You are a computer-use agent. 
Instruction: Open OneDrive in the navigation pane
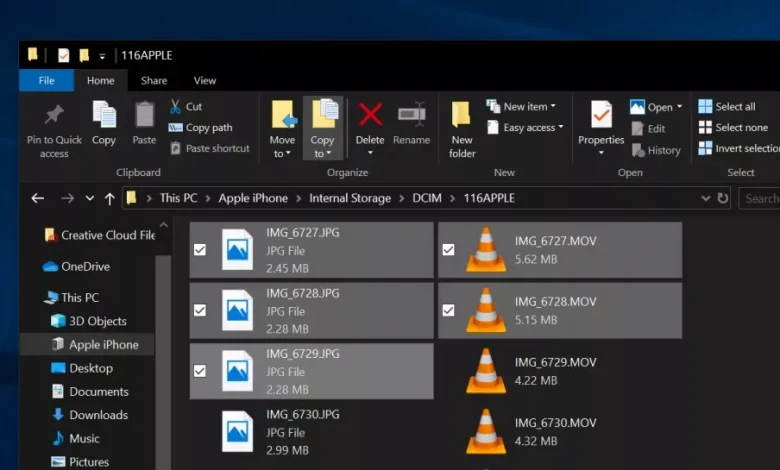[76, 267]
